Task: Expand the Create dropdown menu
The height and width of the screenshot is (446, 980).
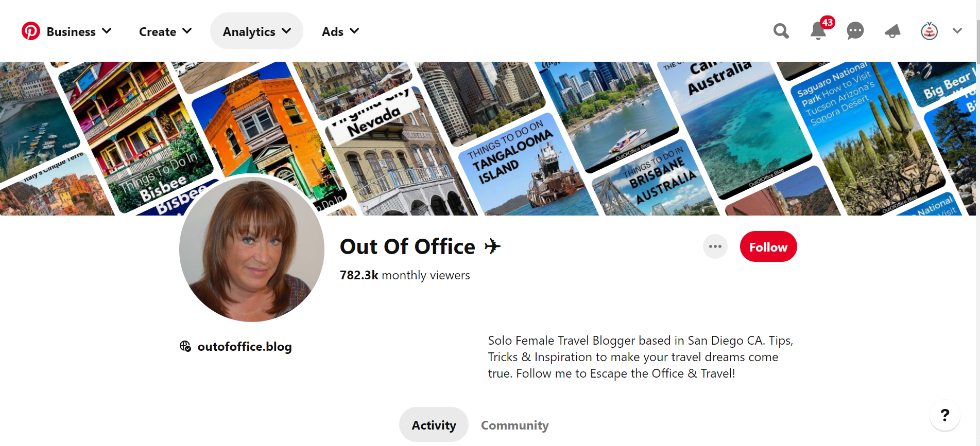Action: 165,31
